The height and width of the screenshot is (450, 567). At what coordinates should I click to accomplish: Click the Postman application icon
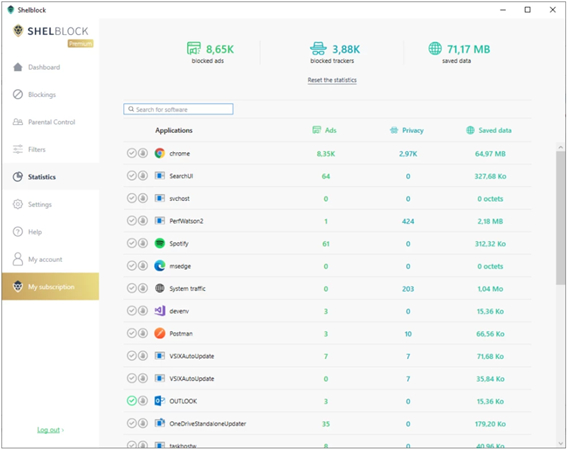click(160, 333)
